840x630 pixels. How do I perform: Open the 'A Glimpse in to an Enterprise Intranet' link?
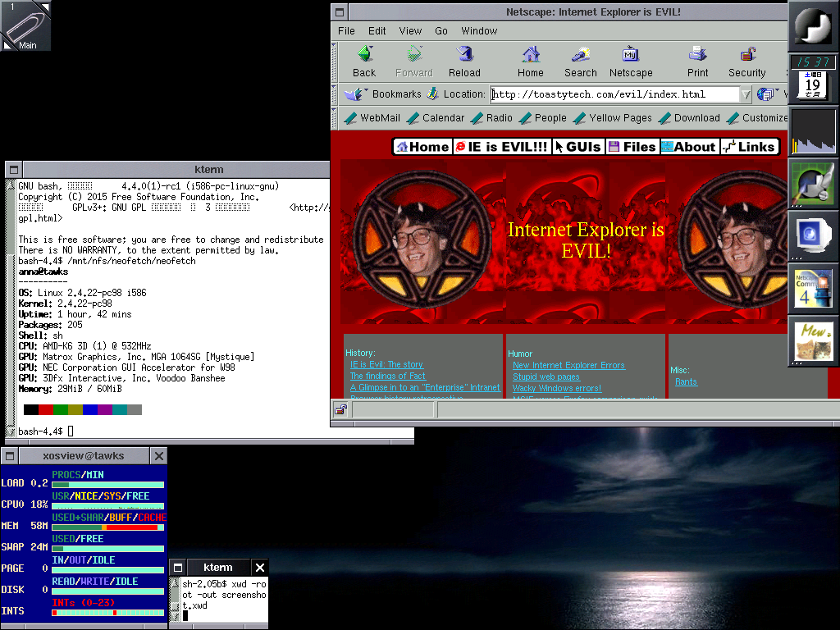(x=425, y=387)
